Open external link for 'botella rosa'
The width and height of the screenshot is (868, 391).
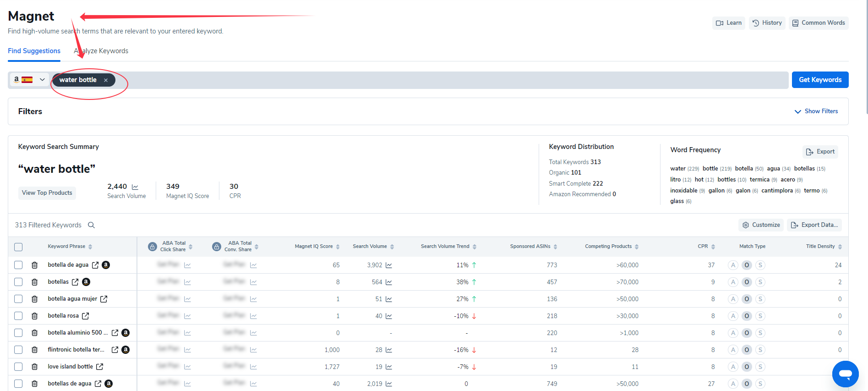(x=85, y=316)
